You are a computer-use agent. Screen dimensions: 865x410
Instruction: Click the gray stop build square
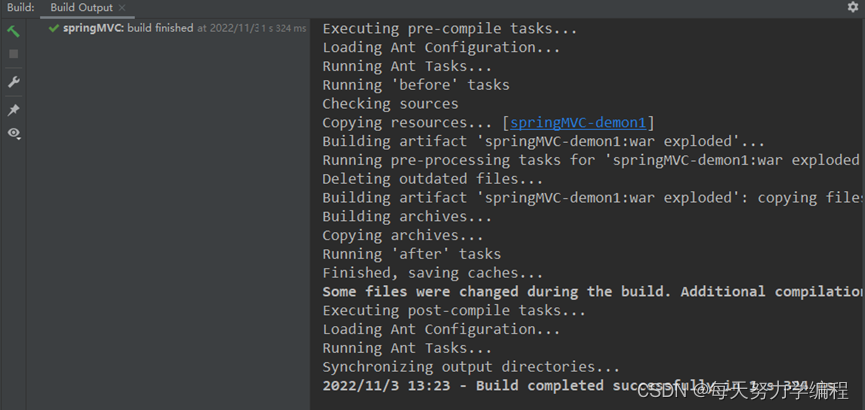click(14, 54)
